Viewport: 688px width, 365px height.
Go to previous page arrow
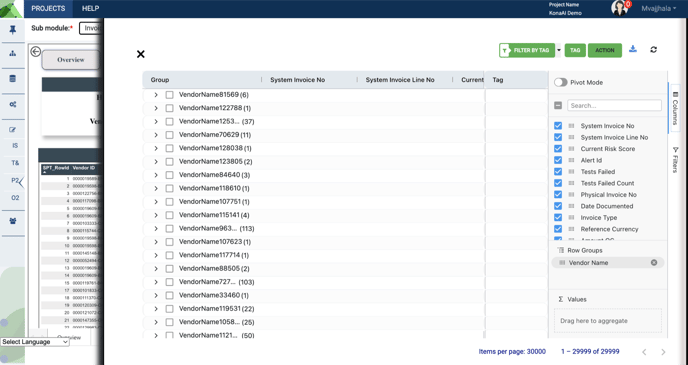click(644, 352)
